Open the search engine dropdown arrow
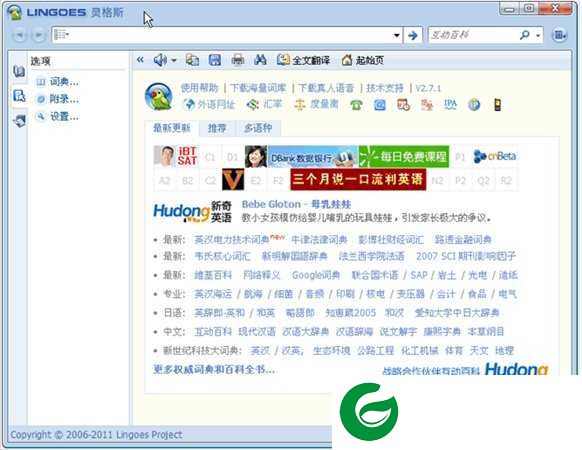582x450 pixels. click(x=538, y=36)
